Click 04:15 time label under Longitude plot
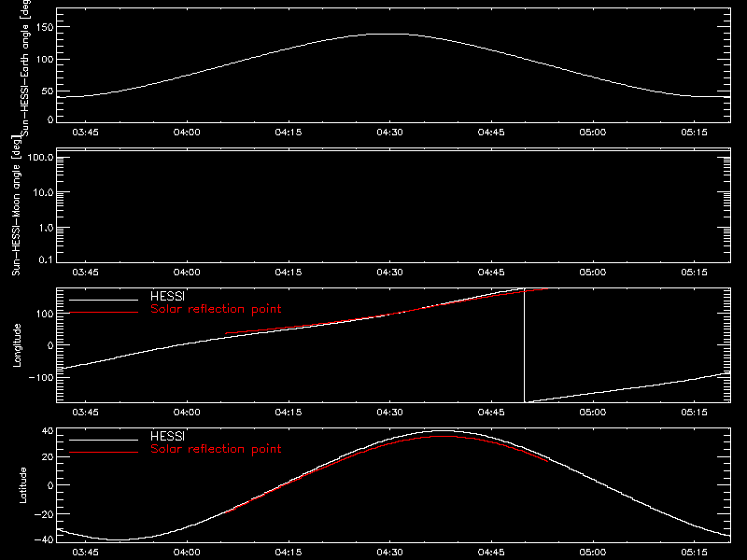Image resolution: width=747 pixels, height=560 pixels. coord(289,413)
